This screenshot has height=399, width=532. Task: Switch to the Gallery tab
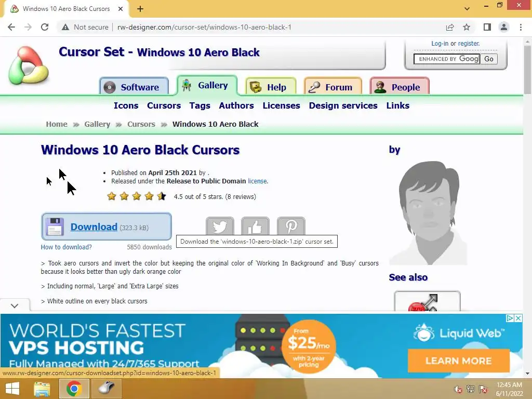point(207,85)
